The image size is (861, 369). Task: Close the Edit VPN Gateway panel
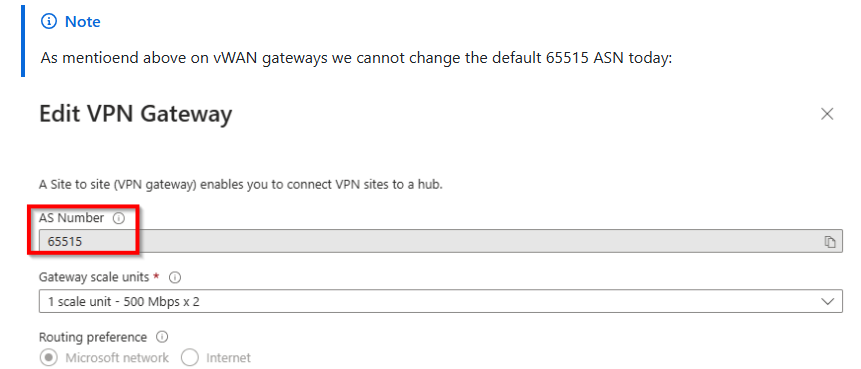point(827,114)
